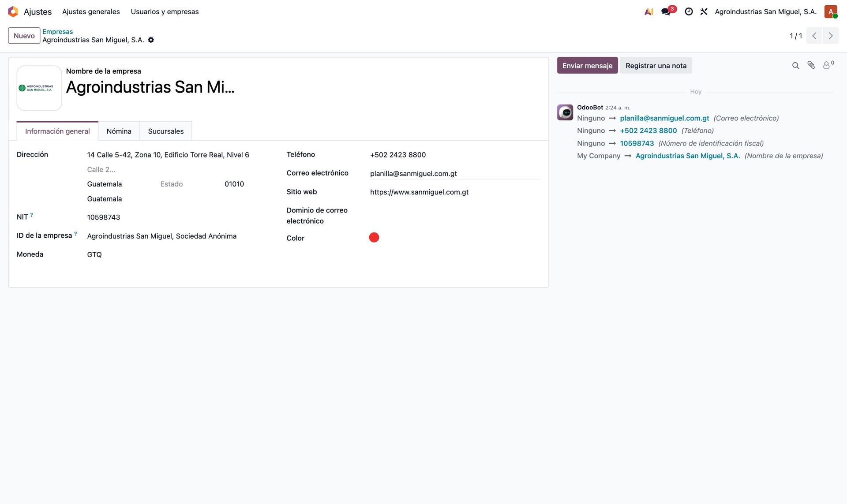This screenshot has height=504, width=847.
Task: Go to the previous record
Action: (x=814, y=36)
